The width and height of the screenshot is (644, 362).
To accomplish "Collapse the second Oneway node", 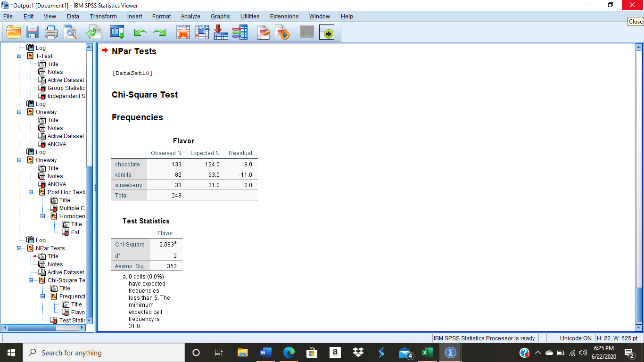I will click(x=19, y=160).
